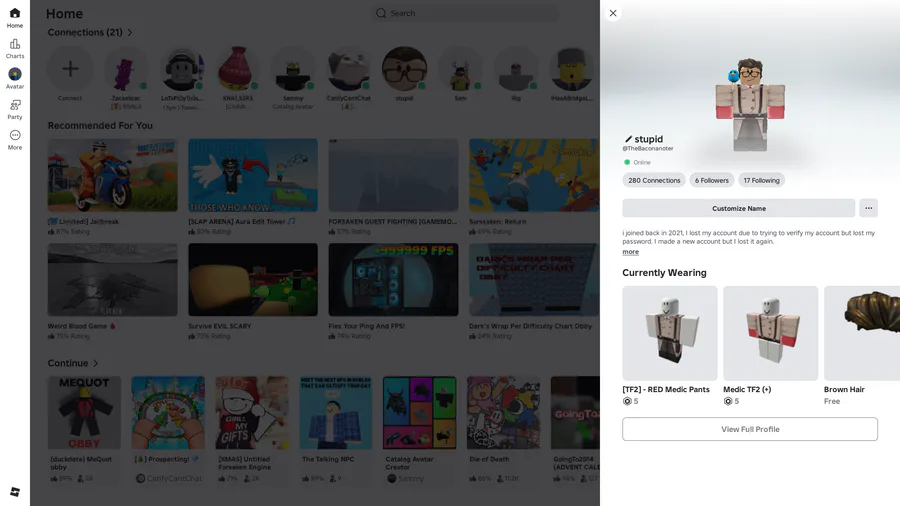Close the profile side panel
This screenshot has height=506, width=900.
point(613,13)
